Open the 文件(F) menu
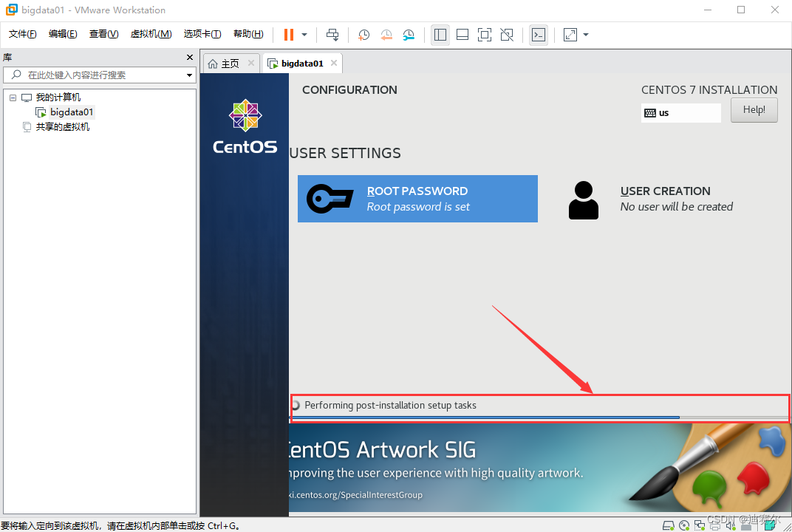The height and width of the screenshot is (532, 792). click(22, 34)
